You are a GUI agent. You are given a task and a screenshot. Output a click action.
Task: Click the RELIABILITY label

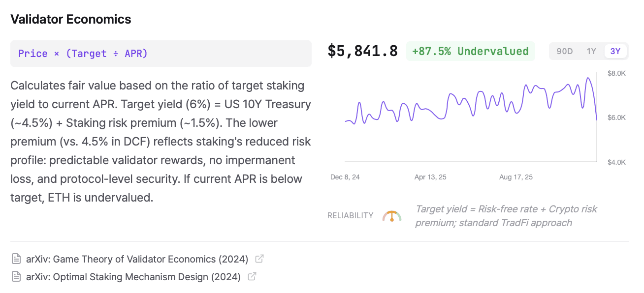(350, 216)
